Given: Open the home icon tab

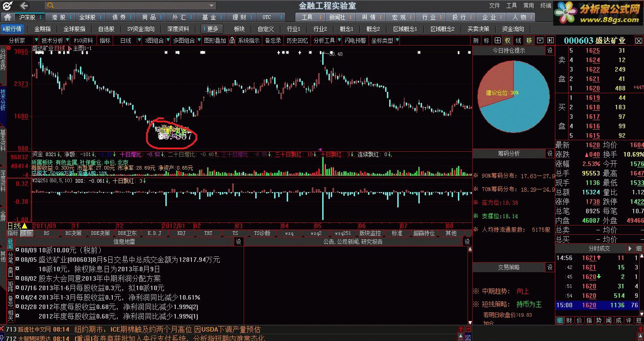Looking at the screenshot, I should click(7, 18).
